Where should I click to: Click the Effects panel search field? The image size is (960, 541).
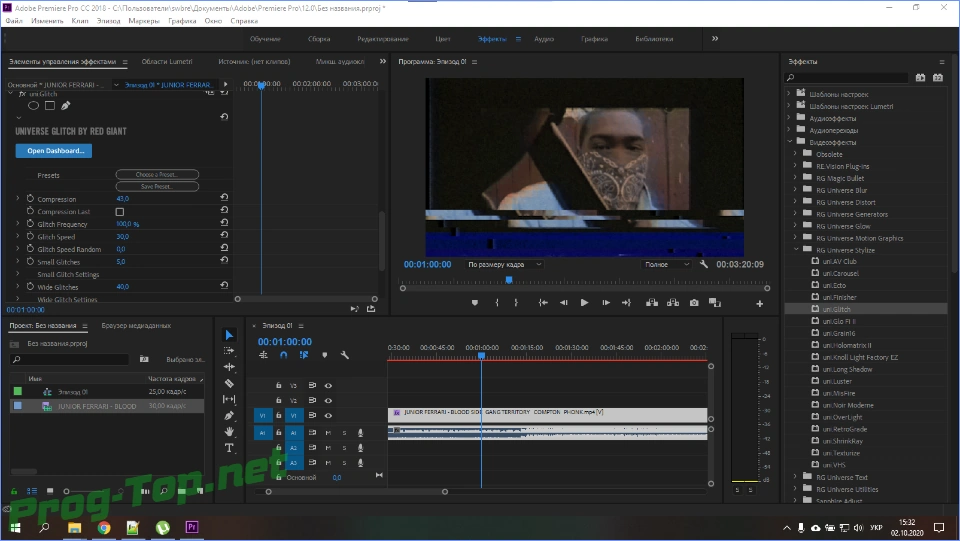847,78
